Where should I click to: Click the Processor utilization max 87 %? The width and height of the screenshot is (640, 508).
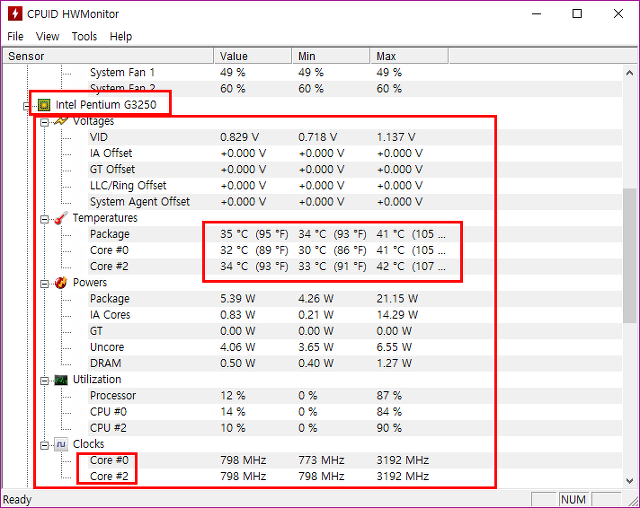point(389,396)
